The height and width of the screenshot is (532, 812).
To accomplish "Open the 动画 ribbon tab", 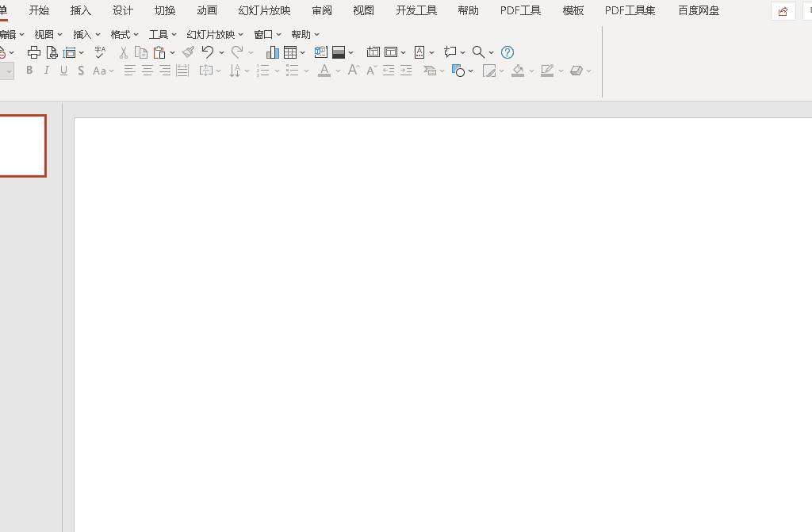I will click(207, 10).
